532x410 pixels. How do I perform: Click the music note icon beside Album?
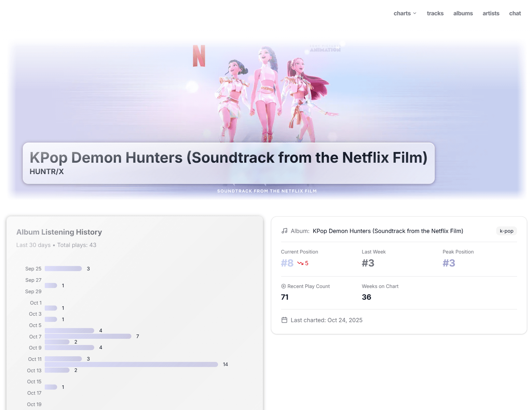284,231
